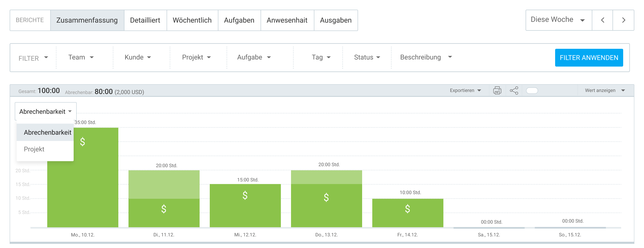This screenshot has width=644, height=248.
Task: Open the share report icon
Action: [514, 90]
